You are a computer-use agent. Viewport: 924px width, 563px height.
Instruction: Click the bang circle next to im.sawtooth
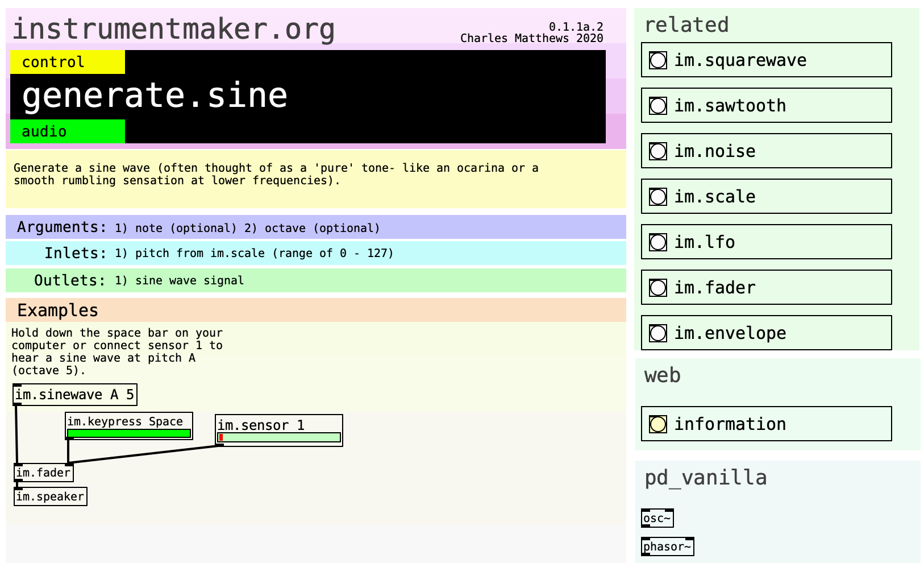658,106
